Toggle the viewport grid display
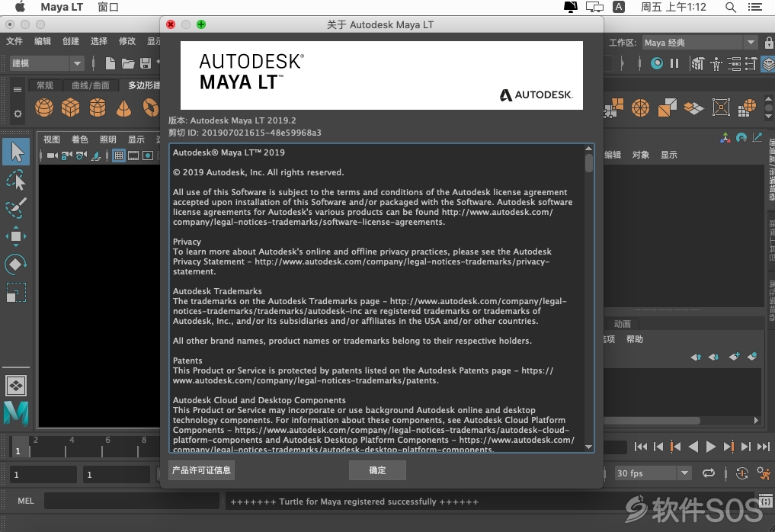This screenshot has height=532, width=775. [119, 155]
